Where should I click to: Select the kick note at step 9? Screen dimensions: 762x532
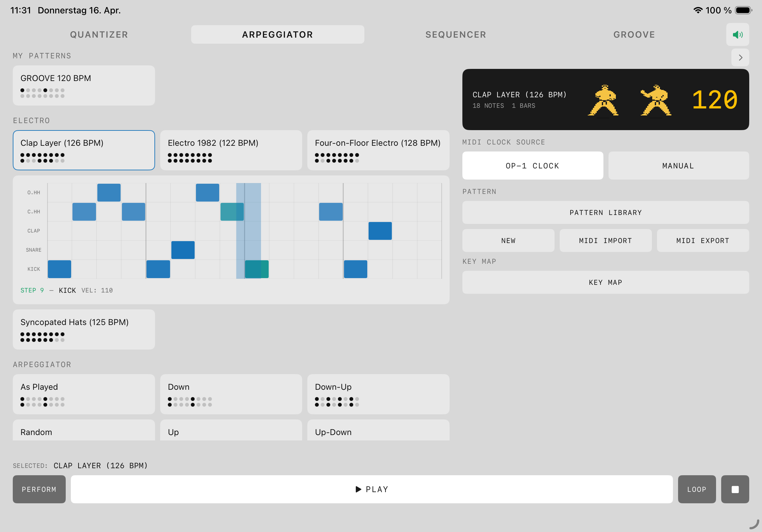click(x=257, y=269)
